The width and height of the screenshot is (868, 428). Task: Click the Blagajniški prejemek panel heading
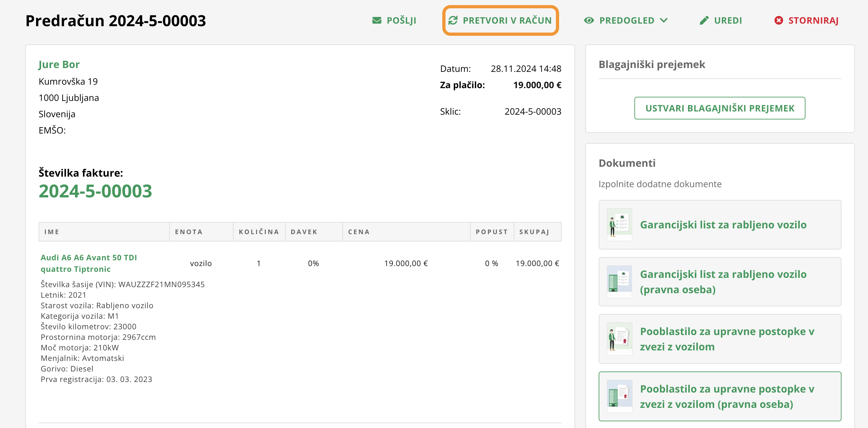[652, 65]
